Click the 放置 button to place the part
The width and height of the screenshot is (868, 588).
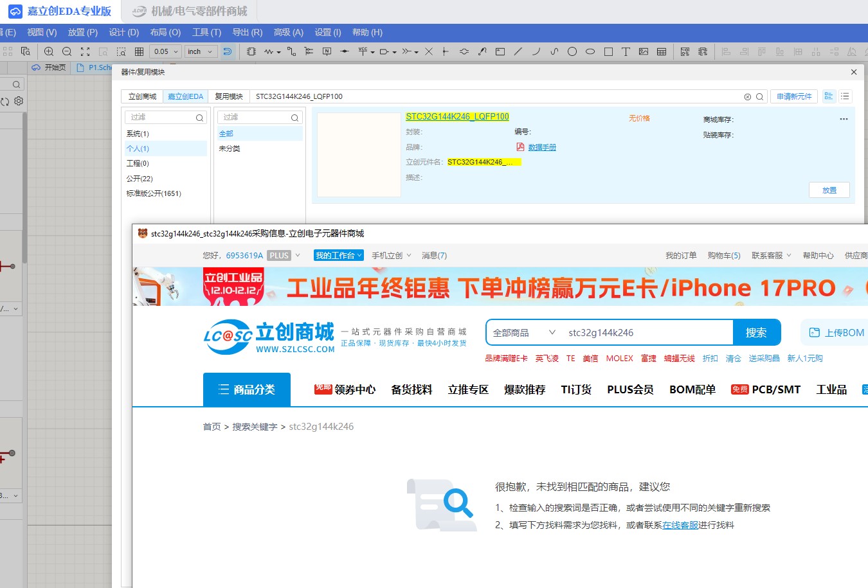(829, 190)
